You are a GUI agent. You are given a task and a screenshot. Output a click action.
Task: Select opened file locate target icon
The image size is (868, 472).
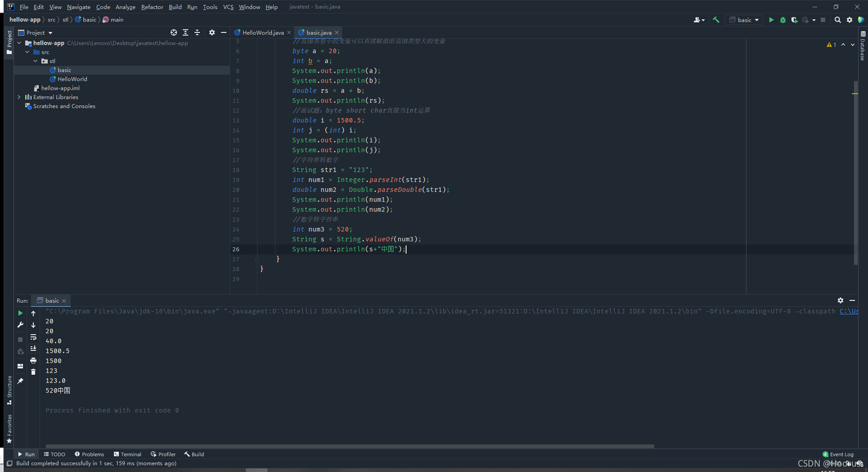(x=174, y=32)
